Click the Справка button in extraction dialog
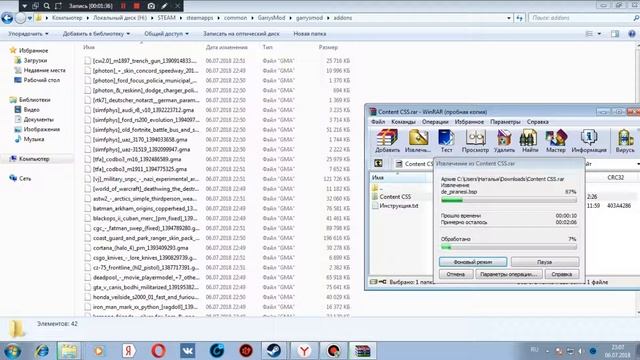 pyautogui.click(x=562, y=274)
